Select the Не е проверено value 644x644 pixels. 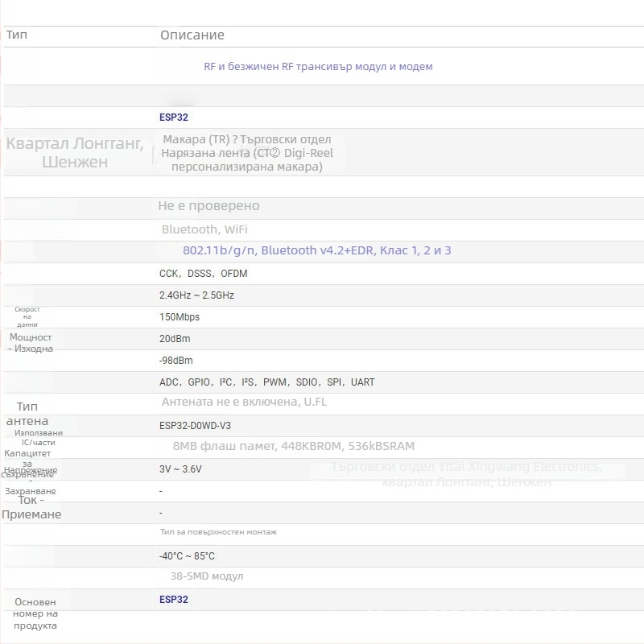tap(208, 205)
